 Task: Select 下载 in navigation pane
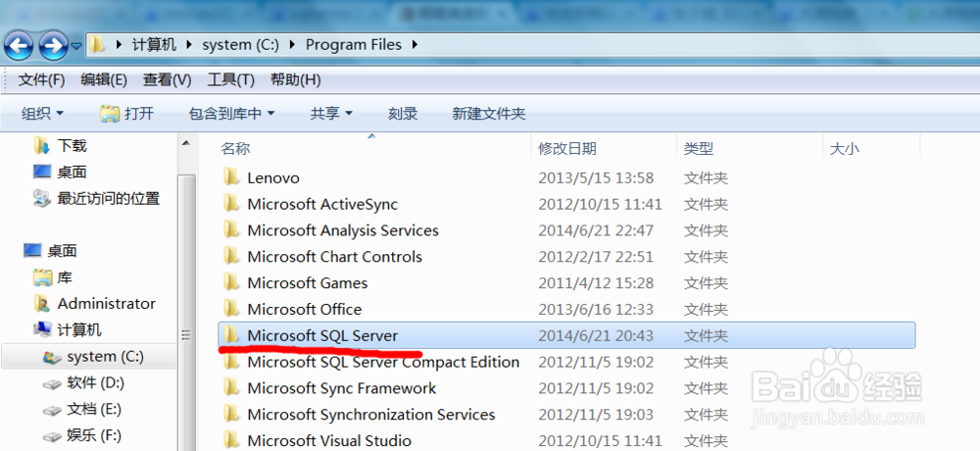click(x=72, y=146)
